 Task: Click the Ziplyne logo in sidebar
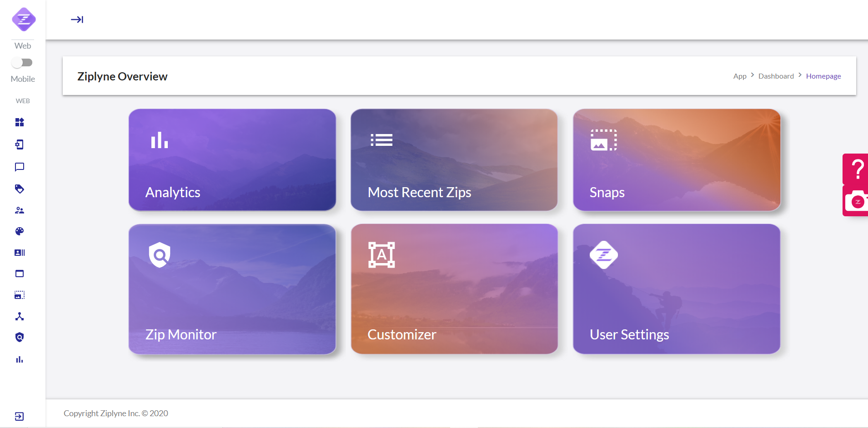(24, 20)
